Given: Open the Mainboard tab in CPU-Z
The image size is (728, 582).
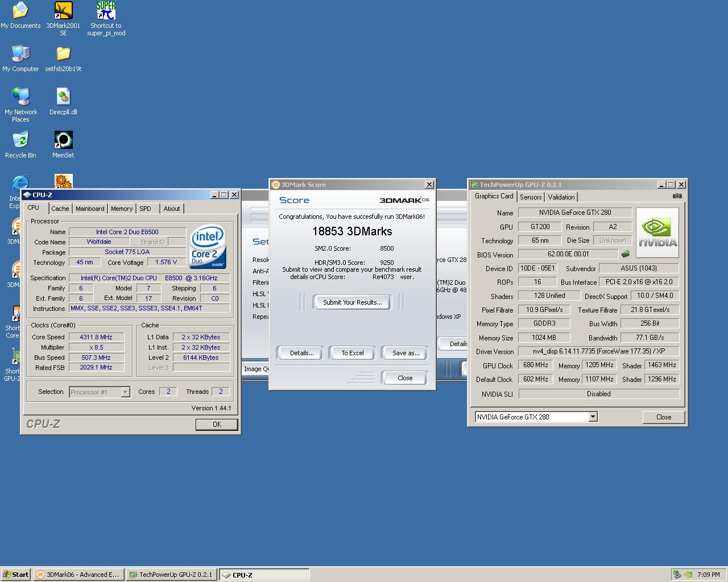Looking at the screenshot, I should point(90,209).
